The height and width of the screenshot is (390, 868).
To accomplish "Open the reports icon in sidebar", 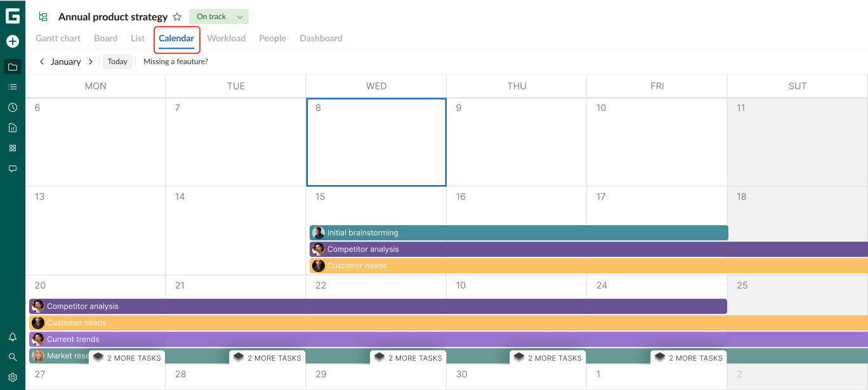I will [13, 128].
